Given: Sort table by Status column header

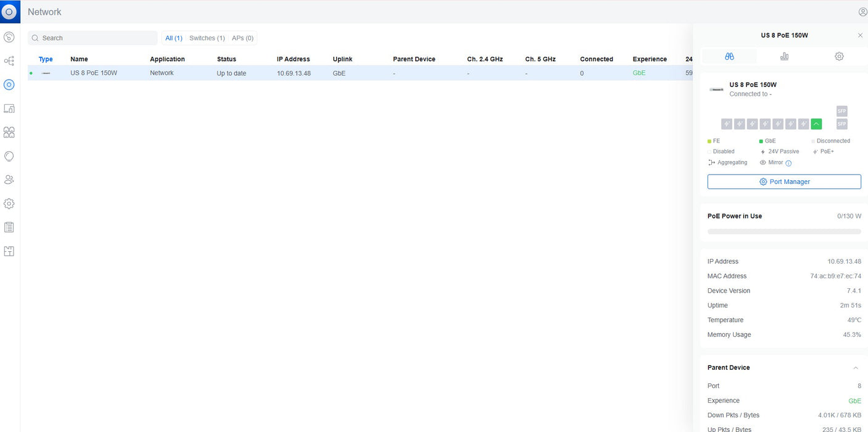Looking at the screenshot, I should 226,59.
